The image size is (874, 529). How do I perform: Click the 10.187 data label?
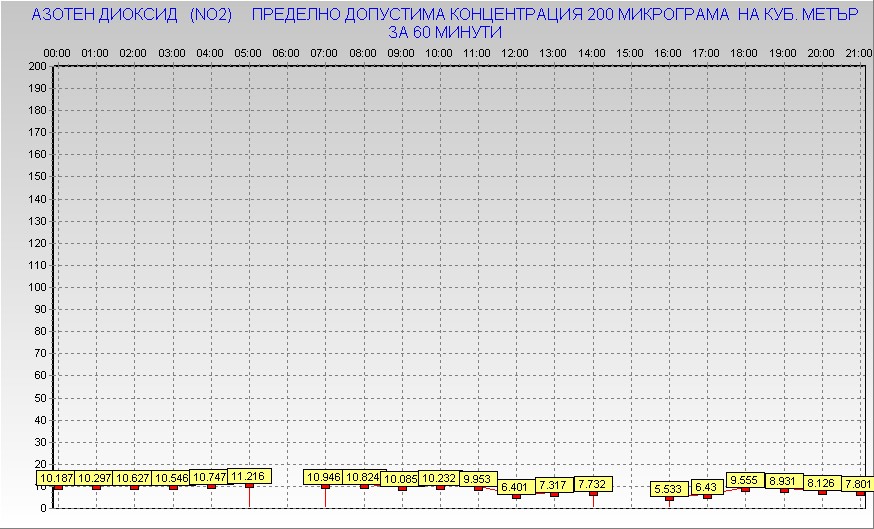point(57,479)
